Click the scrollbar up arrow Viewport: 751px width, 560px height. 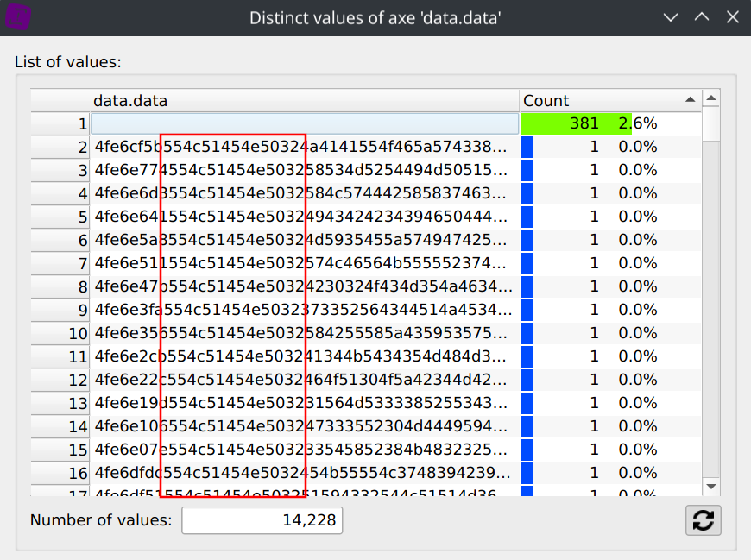711,99
